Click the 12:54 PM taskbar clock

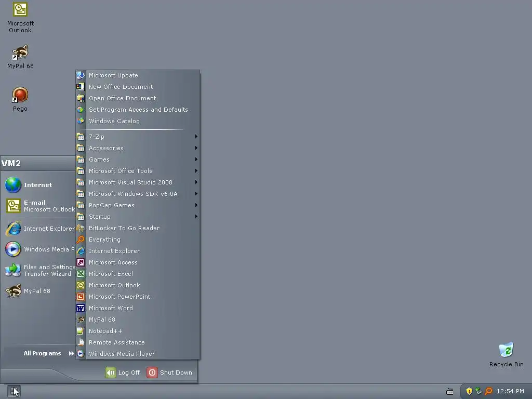510,391
